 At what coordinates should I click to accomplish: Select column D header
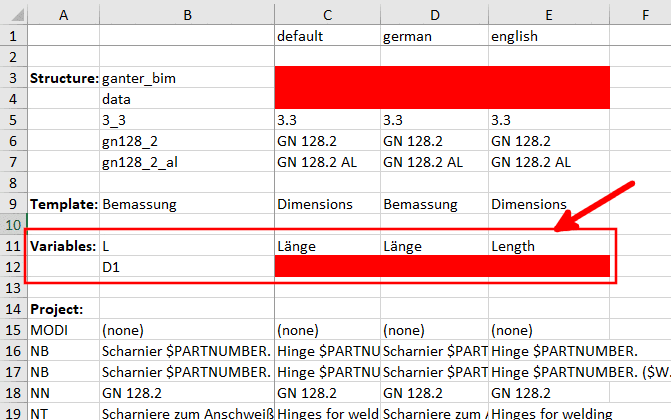[x=434, y=15]
